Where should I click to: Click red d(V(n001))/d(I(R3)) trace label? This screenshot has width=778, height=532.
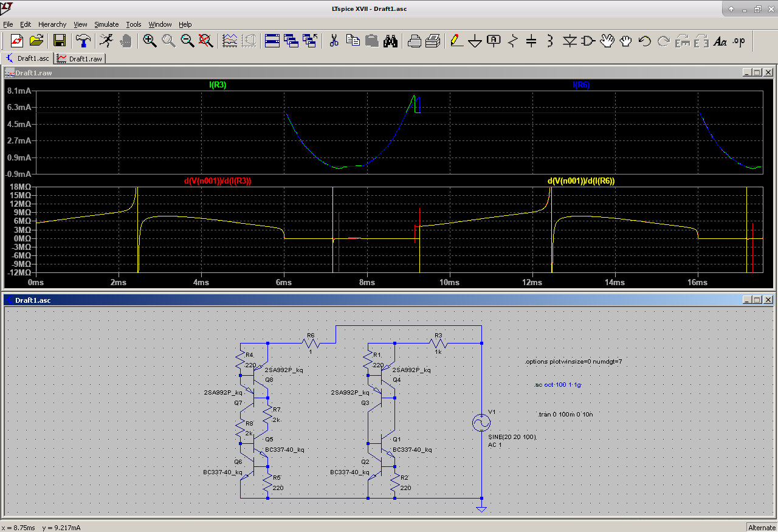(218, 181)
